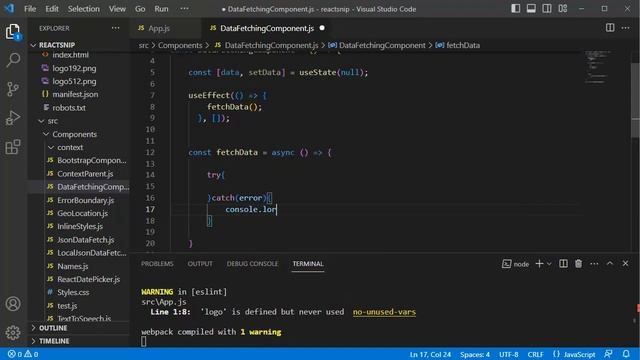Open the no-unused-vars eslint link
This screenshot has width=640, height=360.
pos(384,312)
